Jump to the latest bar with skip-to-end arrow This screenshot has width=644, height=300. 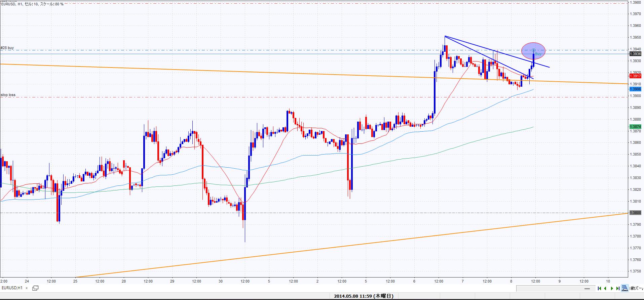[x=617, y=288]
